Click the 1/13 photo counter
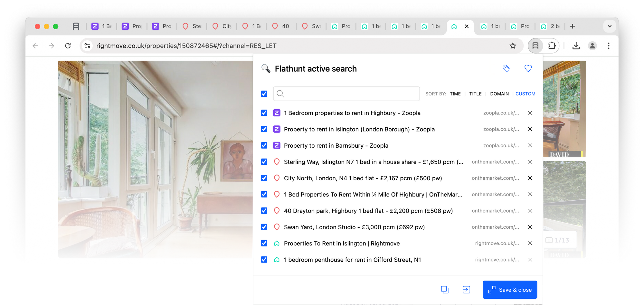 (x=559, y=240)
